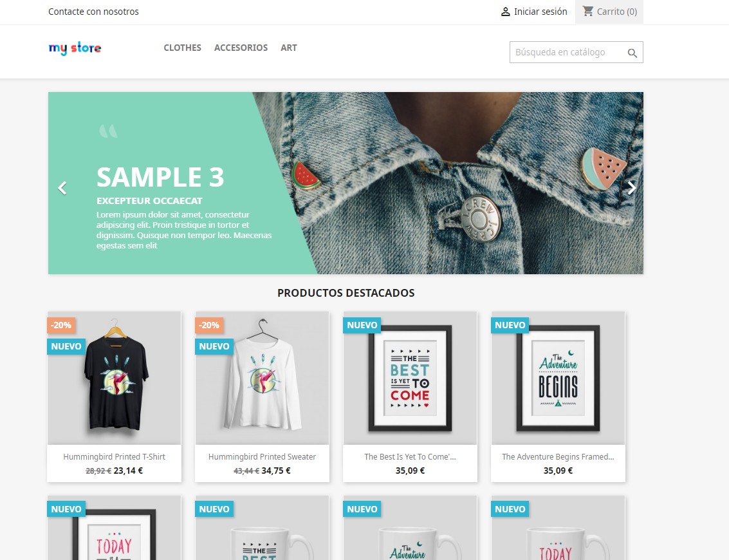The height and width of the screenshot is (560, 729).
Task: Click the SAMPLE 3 banner slide
Action: click(346, 183)
